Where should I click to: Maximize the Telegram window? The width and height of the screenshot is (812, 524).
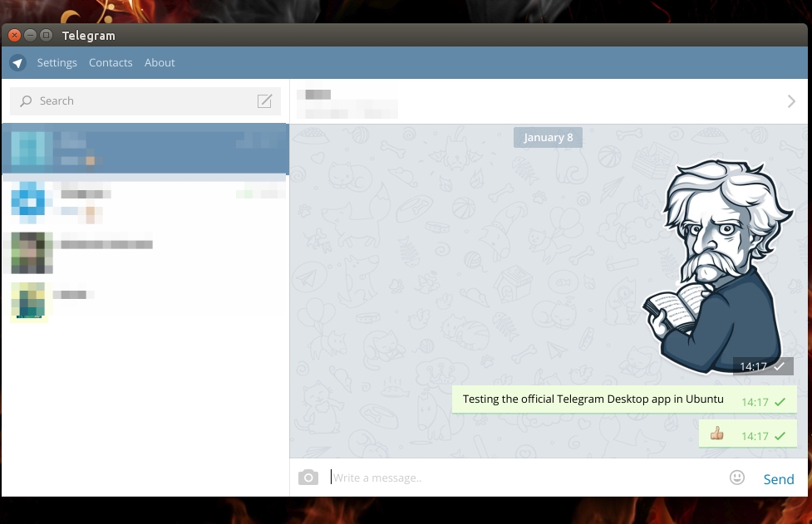(x=47, y=36)
